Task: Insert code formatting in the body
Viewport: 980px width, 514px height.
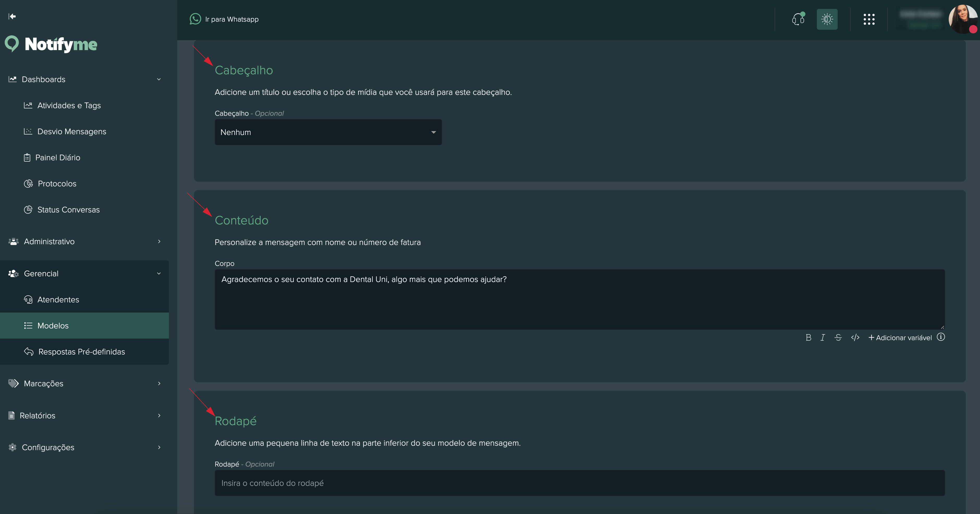Action: (x=855, y=338)
